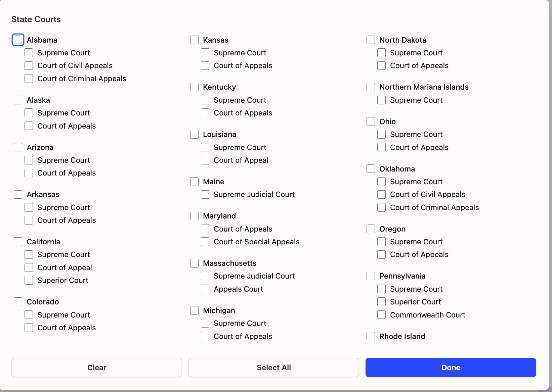This screenshot has height=392, width=552.
Task: Select Alabama Court of Criminal Appeals checkbox
Action: point(29,79)
